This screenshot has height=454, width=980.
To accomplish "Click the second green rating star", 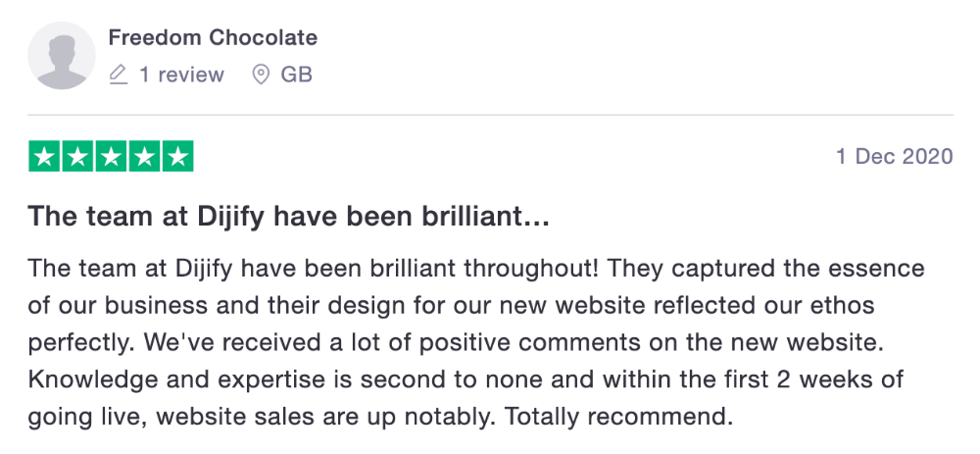I will click(77, 156).
